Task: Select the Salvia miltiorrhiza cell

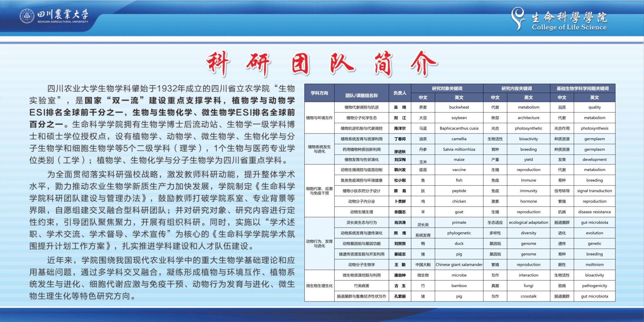Action: [459, 150]
